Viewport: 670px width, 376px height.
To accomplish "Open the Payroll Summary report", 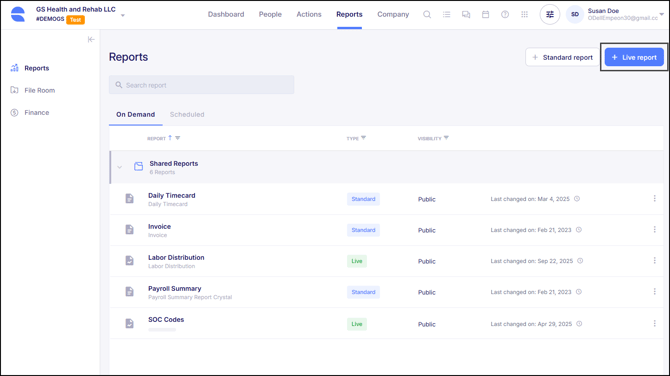I will (174, 288).
